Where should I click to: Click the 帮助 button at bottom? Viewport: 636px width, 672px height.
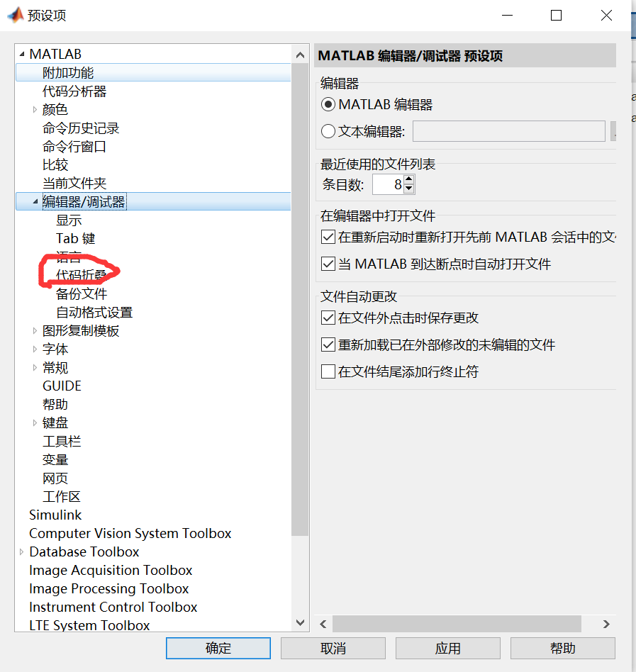pos(563,648)
